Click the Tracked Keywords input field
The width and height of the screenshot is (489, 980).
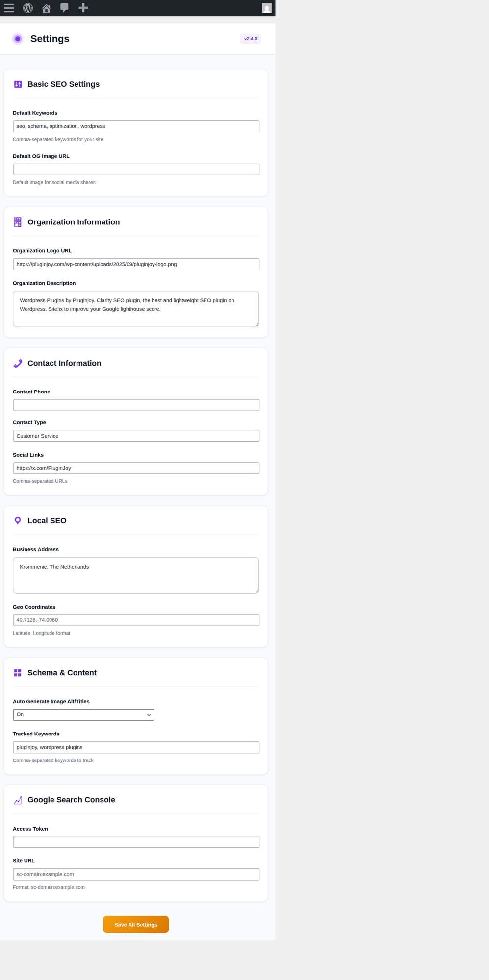coord(136,747)
